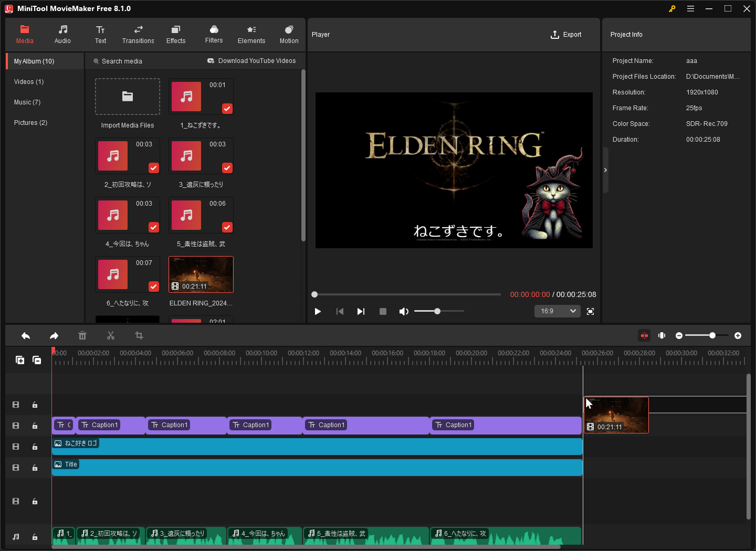Toggle checkmark on 5_素性は盗賊 audio clip
Screen dimensions: 756x551
tap(227, 227)
